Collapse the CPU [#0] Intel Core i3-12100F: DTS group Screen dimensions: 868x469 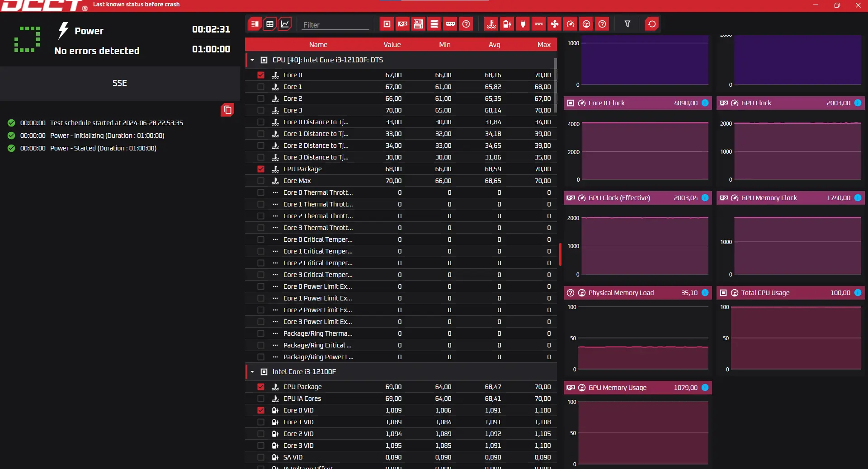[252, 60]
